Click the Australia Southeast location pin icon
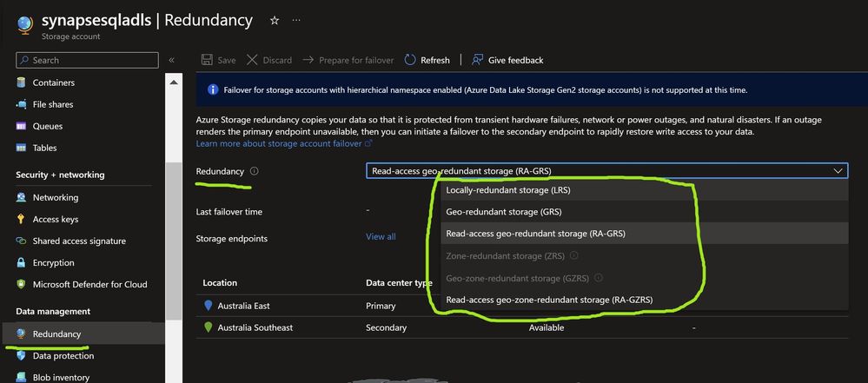Screen dimensions: 868x383 (x=209, y=327)
